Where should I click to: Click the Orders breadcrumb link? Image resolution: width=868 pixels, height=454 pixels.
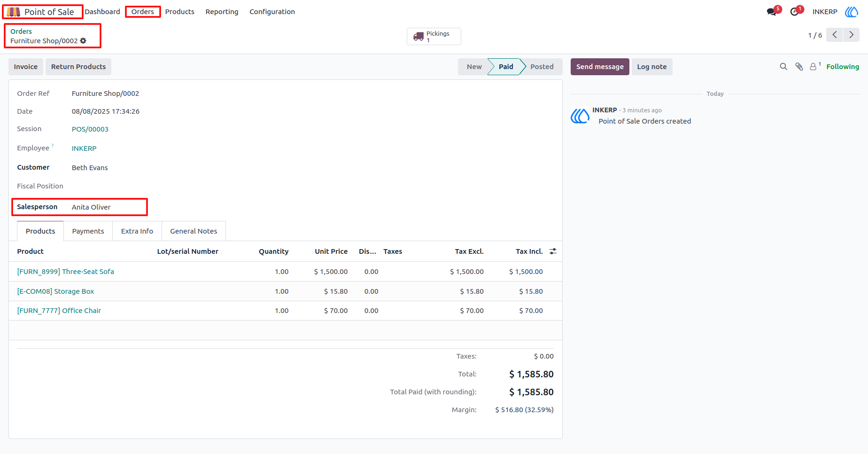click(x=21, y=31)
